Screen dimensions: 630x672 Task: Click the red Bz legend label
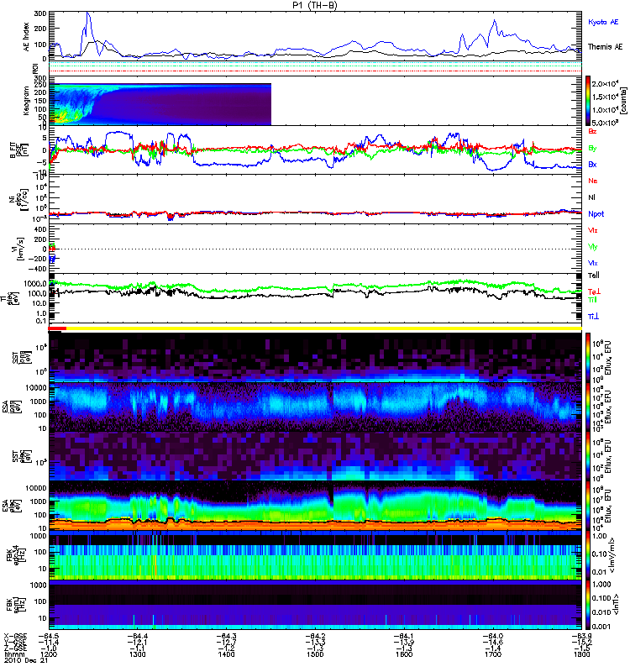pyautogui.click(x=593, y=131)
